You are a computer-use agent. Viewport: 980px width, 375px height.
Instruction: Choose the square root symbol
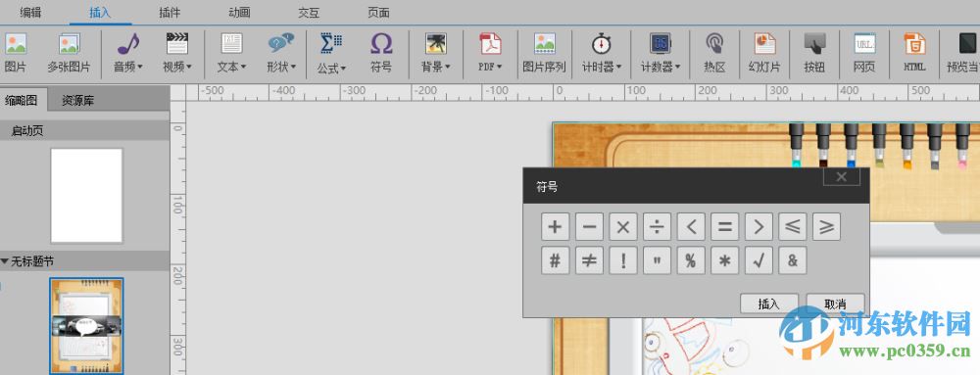coord(759,260)
